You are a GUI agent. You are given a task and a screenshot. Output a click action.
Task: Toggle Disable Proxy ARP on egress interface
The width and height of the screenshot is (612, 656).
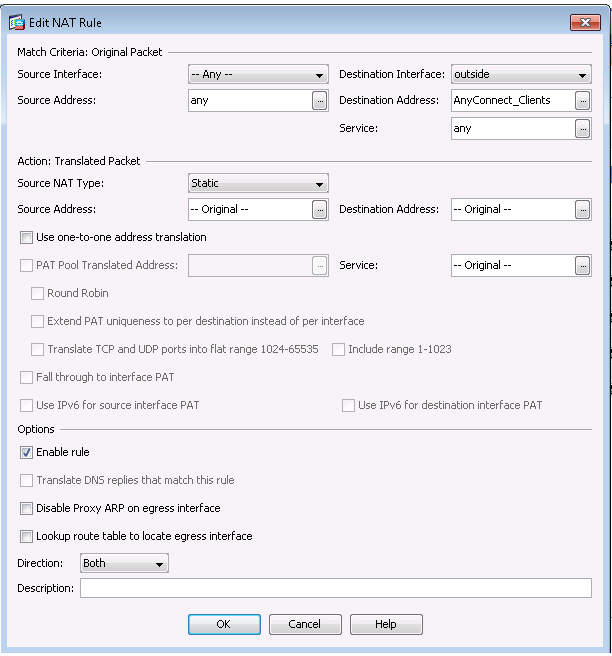pos(26,509)
